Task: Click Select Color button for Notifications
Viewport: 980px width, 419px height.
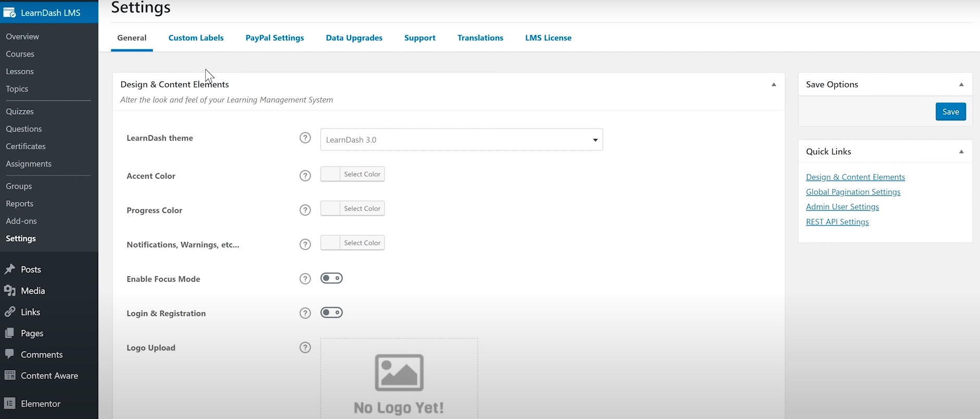Action: [362, 243]
